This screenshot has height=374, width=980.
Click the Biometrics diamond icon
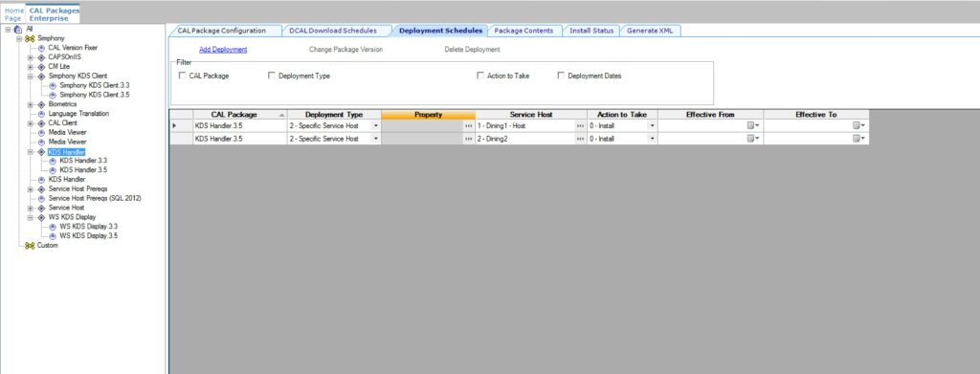tap(41, 104)
